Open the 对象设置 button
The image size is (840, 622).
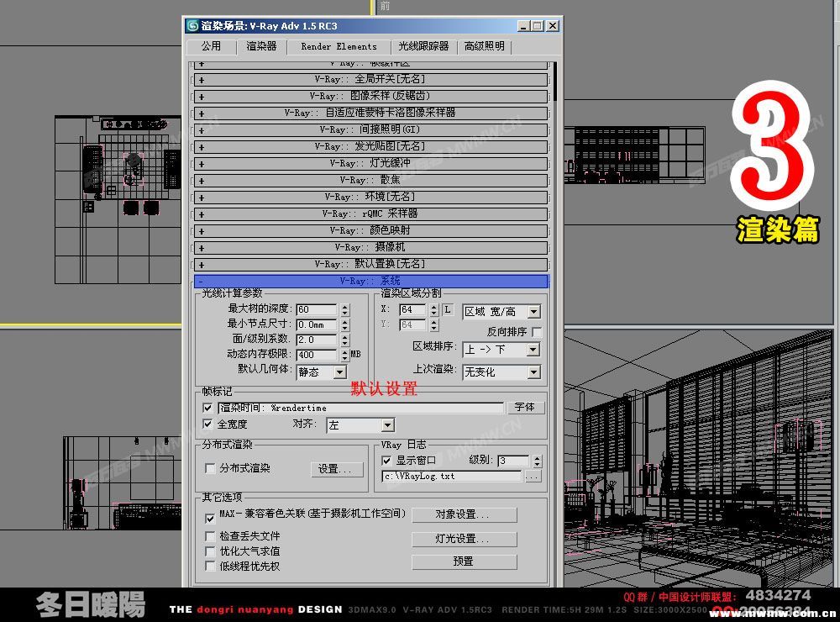464,514
